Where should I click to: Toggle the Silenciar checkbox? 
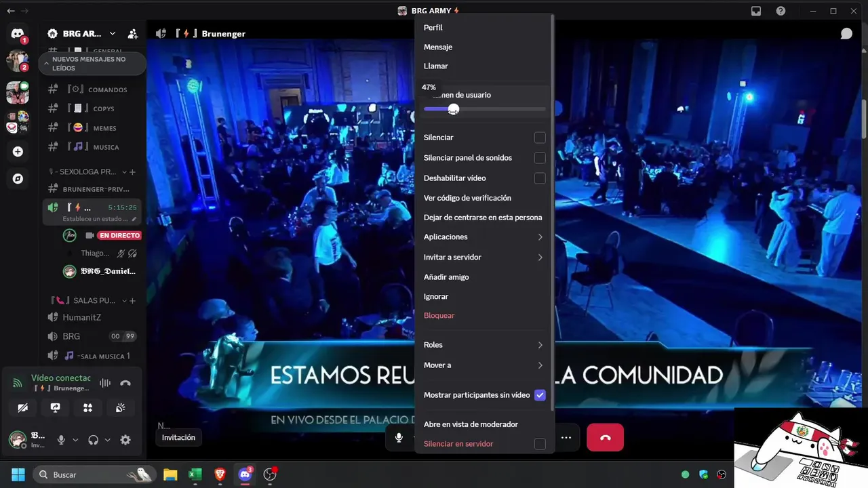click(540, 138)
